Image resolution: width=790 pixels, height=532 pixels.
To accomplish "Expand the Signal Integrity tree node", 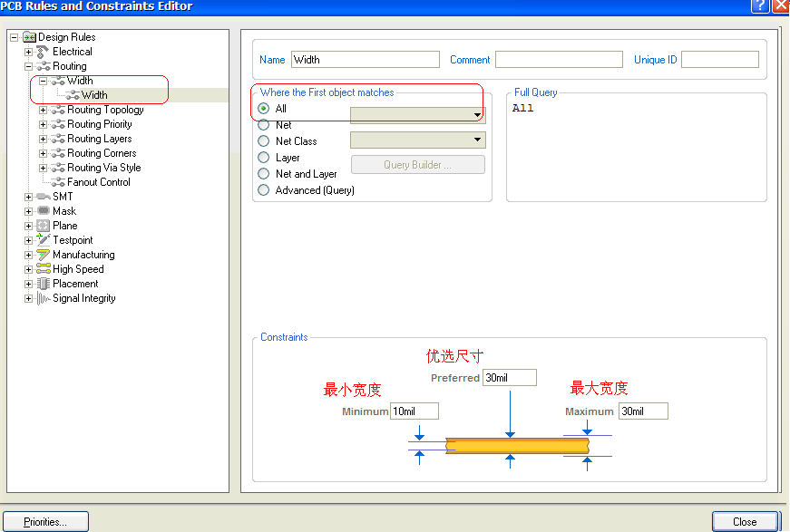I will point(29,298).
